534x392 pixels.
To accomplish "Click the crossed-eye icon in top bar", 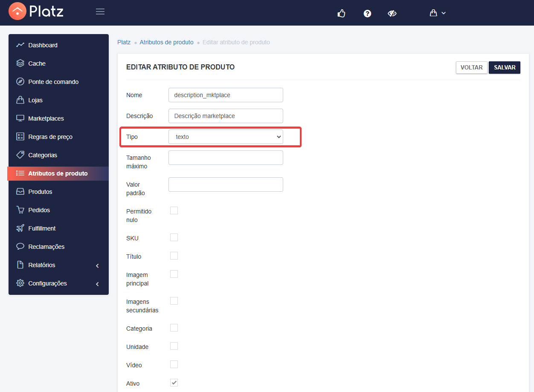I will click(x=392, y=13).
